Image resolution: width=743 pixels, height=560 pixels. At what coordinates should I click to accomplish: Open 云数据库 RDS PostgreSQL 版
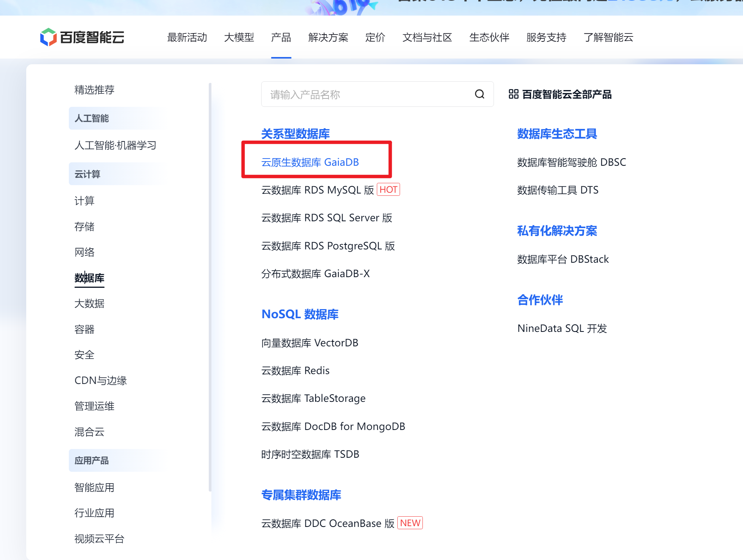tap(328, 246)
